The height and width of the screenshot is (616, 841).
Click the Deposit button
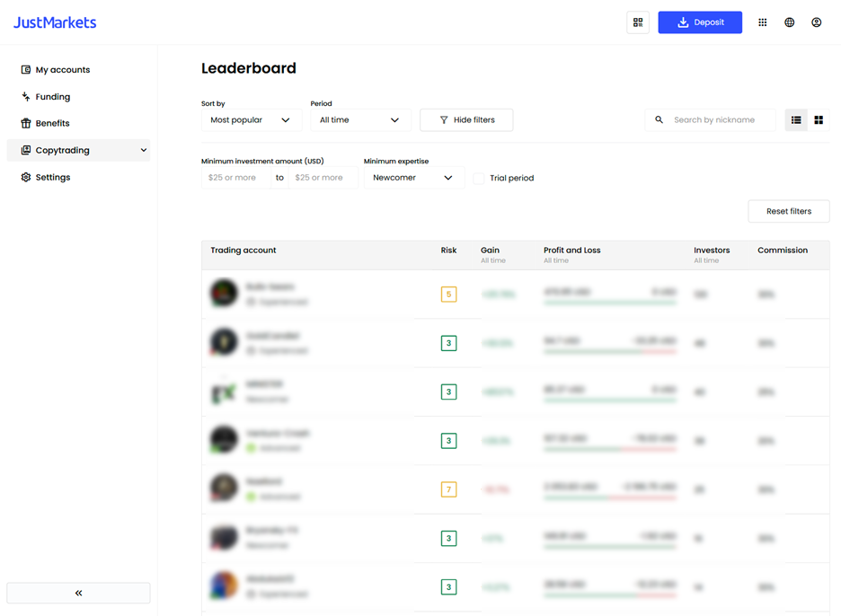click(x=700, y=22)
